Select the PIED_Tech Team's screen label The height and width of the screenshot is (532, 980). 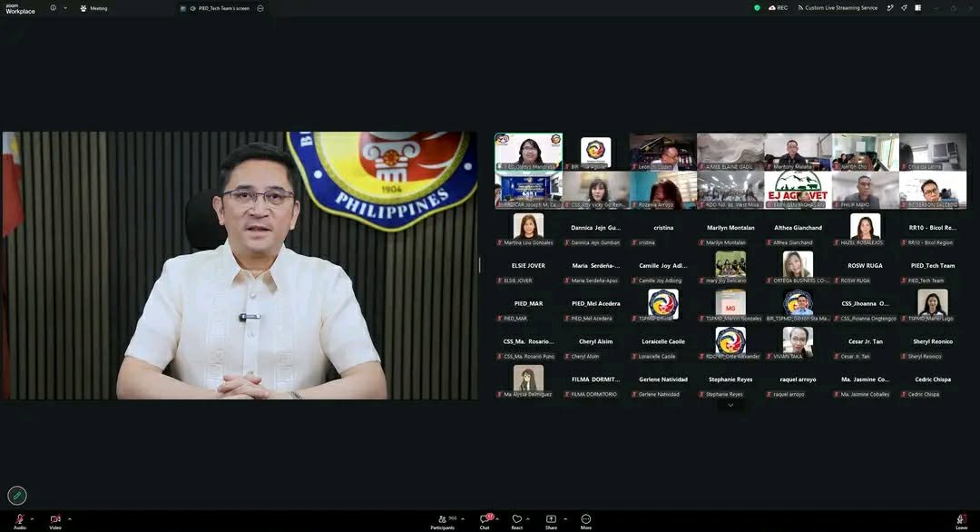click(224, 8)
